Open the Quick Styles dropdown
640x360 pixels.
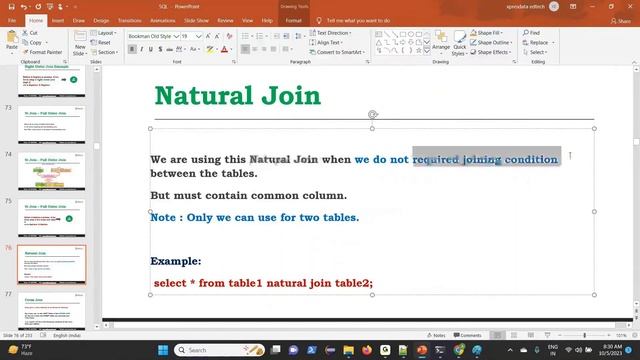(460, 43)
